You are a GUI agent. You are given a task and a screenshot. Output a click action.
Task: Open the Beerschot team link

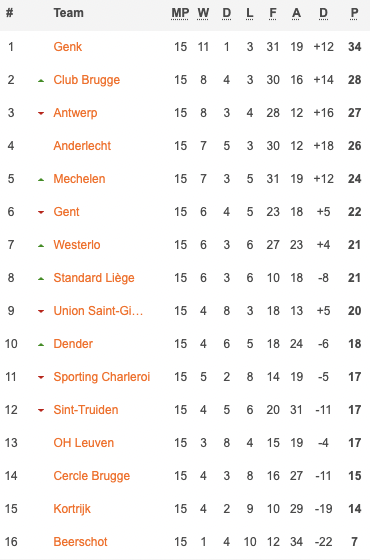coord(80,542)
